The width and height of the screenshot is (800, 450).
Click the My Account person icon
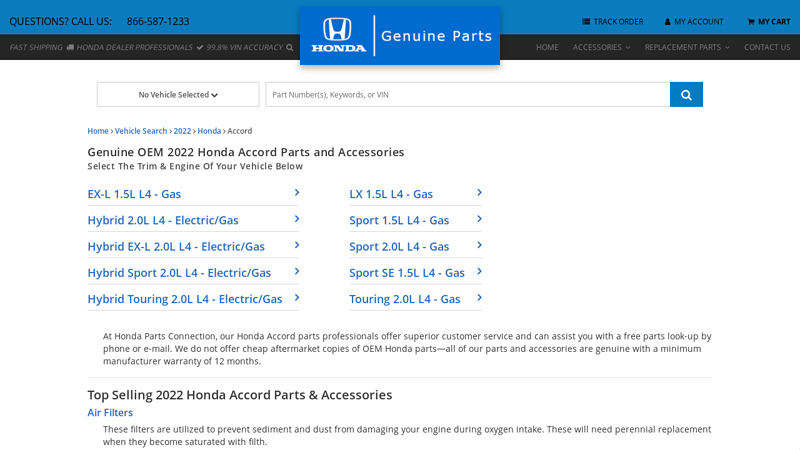pos(667,22)
